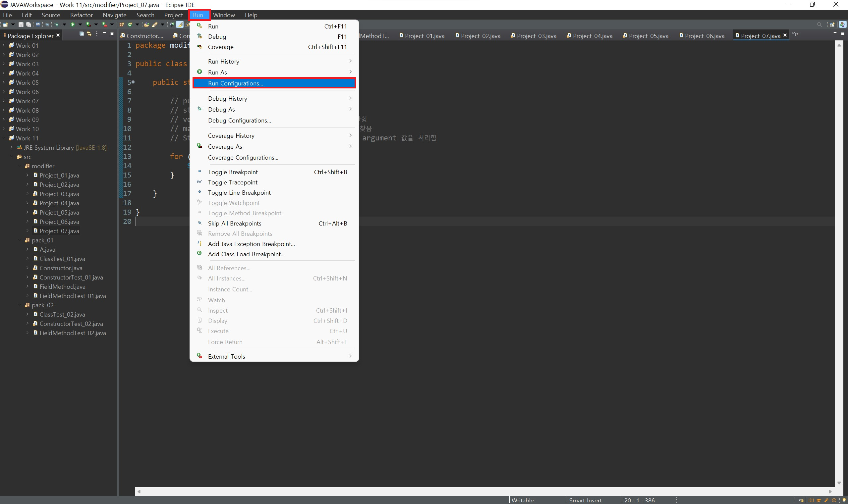Toggle Mark Occurrences highlighter in toolbar
This screenshot has width=848, height=504.
[x=180, y=25]
